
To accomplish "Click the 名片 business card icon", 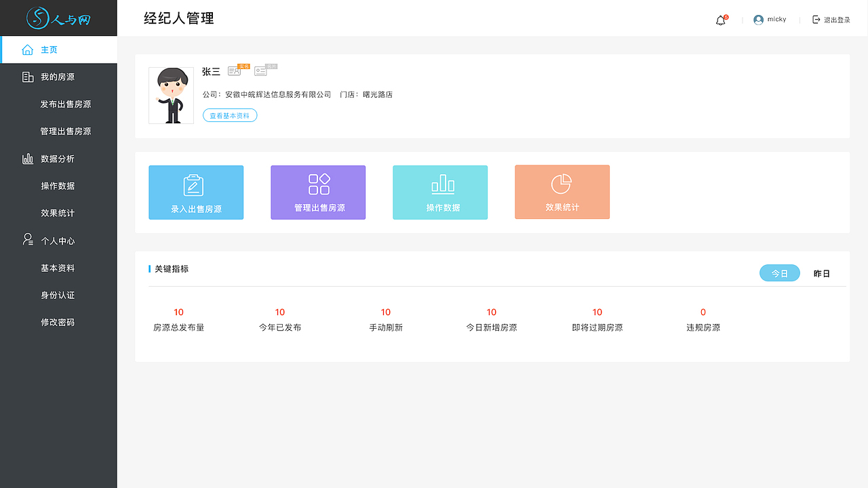I will tap(260, 70).
